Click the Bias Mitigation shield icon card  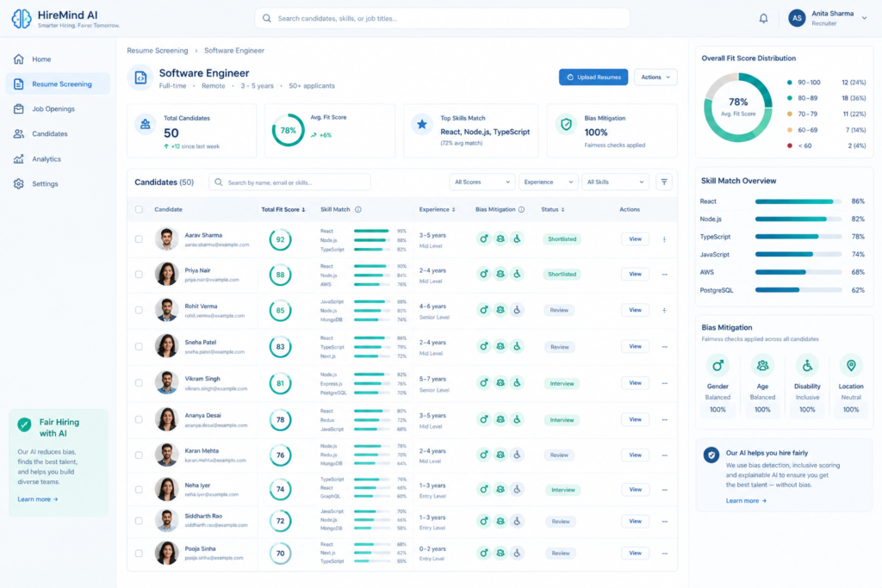(x=567, y=124)
